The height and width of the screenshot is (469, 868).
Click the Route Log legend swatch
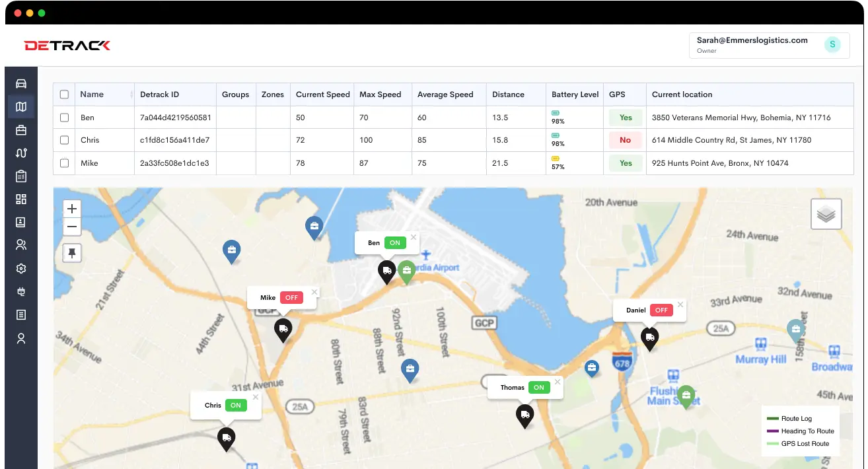(x=773, y=419)
